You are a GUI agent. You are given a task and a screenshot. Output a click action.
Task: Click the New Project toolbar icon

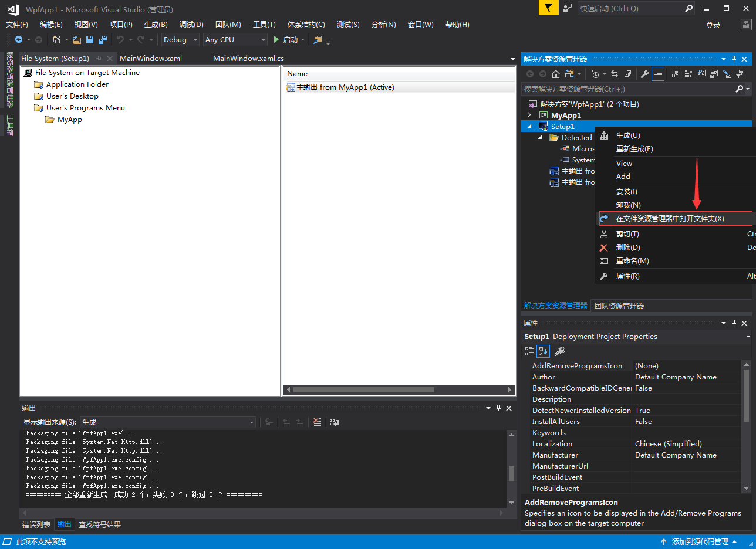click(x=57, y=40)
